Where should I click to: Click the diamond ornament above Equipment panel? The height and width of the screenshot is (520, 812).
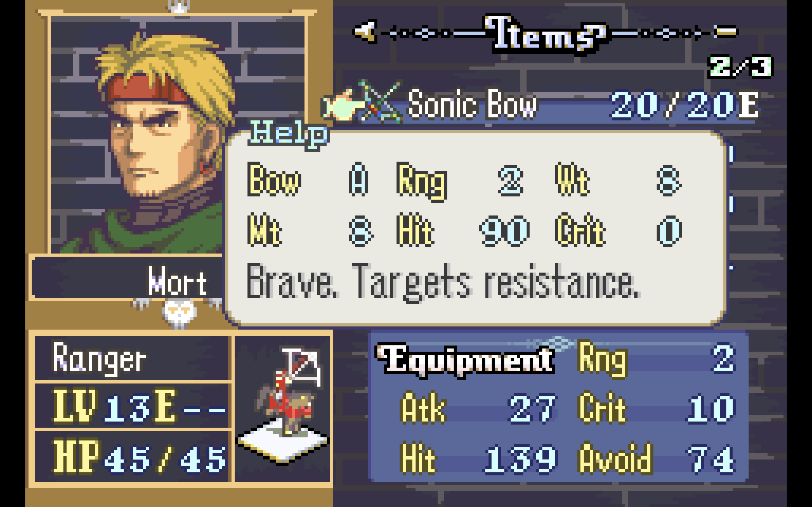(x=558, y=344)
